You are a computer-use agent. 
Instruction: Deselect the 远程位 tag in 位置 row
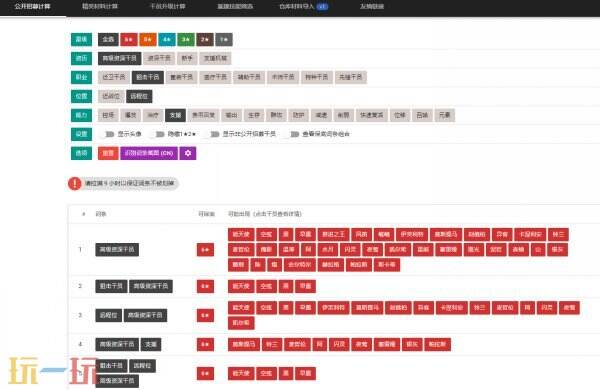point(139,96)
